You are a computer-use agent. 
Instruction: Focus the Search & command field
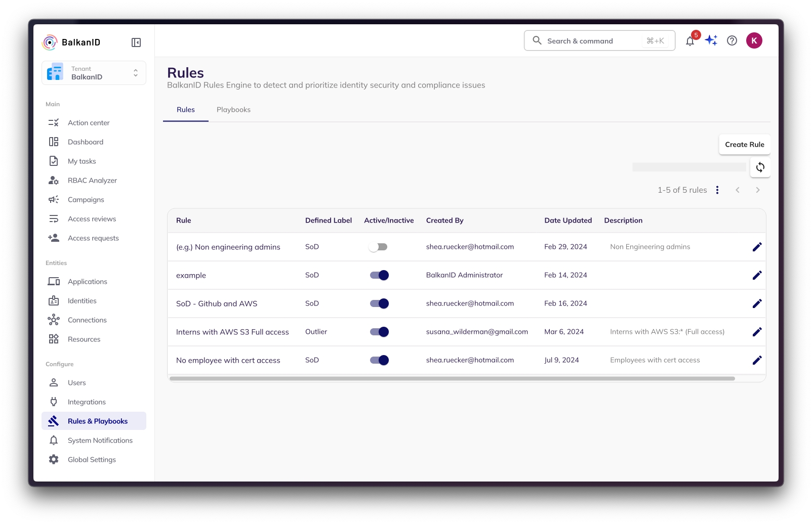pos(592,41)
